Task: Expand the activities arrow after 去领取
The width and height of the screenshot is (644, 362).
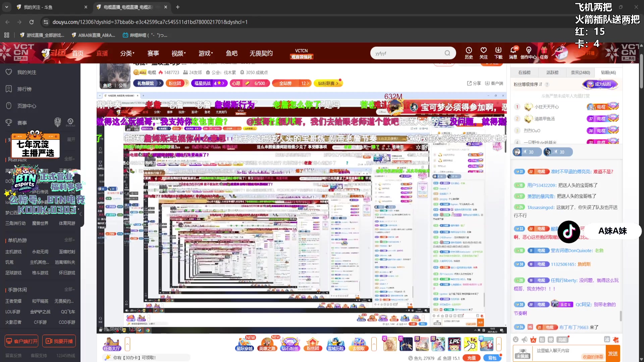Action: click(374, 344)
